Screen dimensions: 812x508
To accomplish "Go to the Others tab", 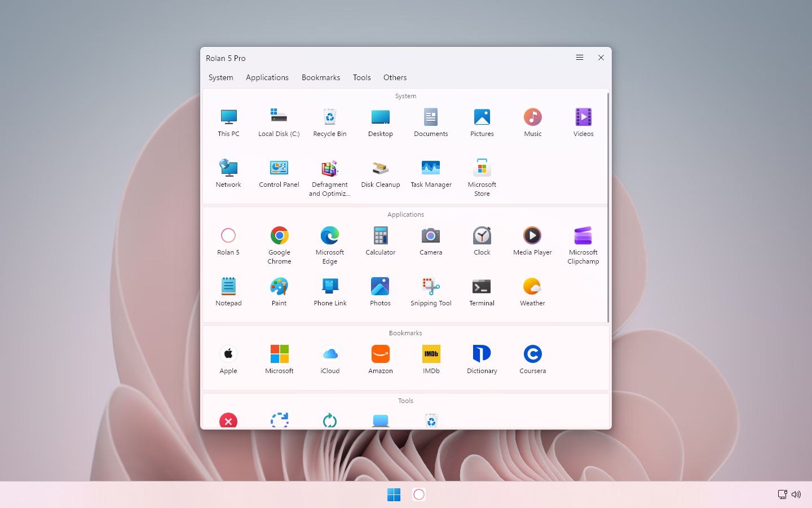I will click(x=395, y=77).
